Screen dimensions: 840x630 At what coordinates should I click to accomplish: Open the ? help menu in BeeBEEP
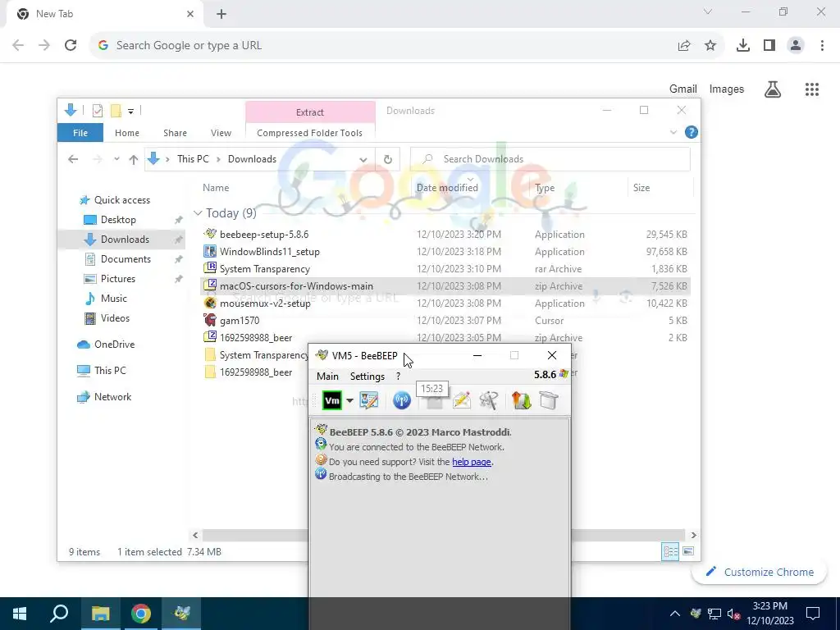click(x=398, y=376)
